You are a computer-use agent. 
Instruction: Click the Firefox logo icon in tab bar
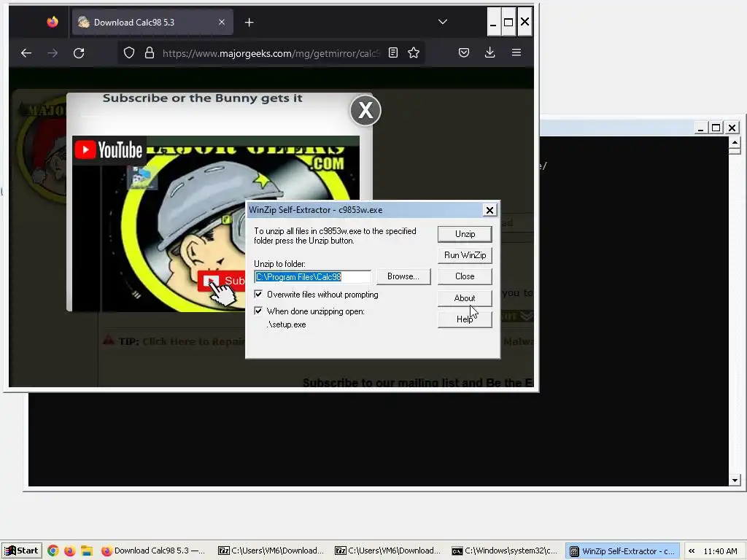[x=53, y=22]
